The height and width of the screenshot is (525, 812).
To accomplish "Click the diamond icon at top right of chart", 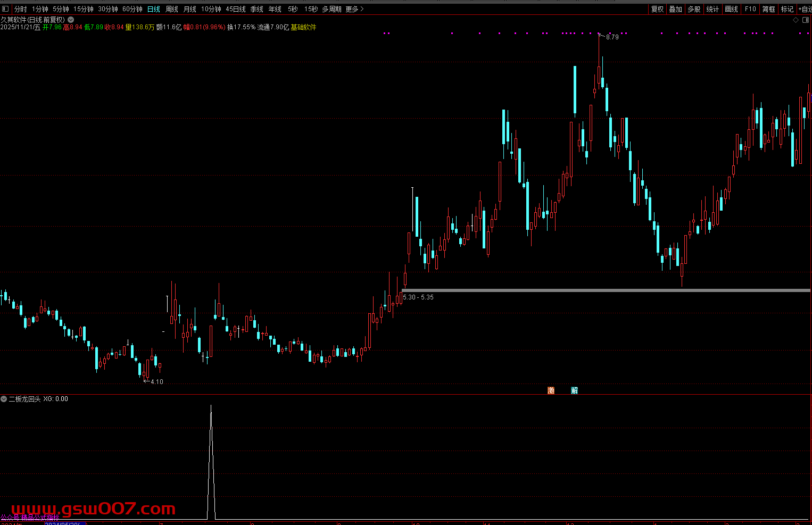I will (x=796, y=20).
